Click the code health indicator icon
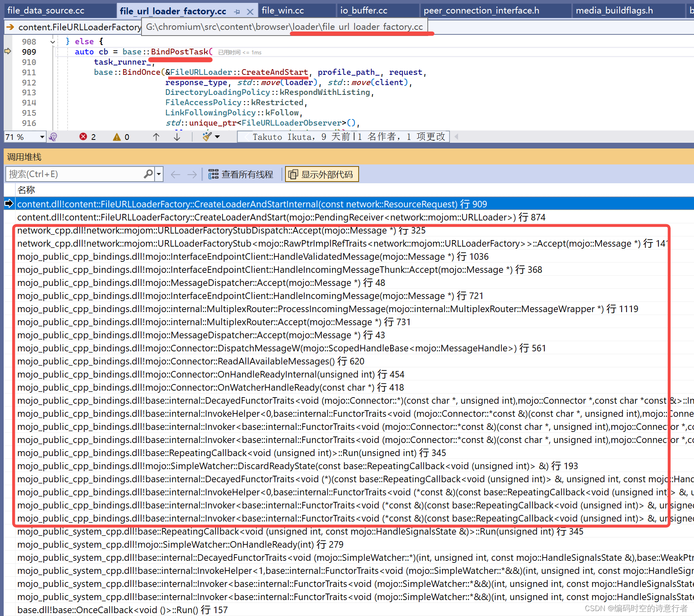This screenshot has width=694, height=616. click(x=53, y=137)
